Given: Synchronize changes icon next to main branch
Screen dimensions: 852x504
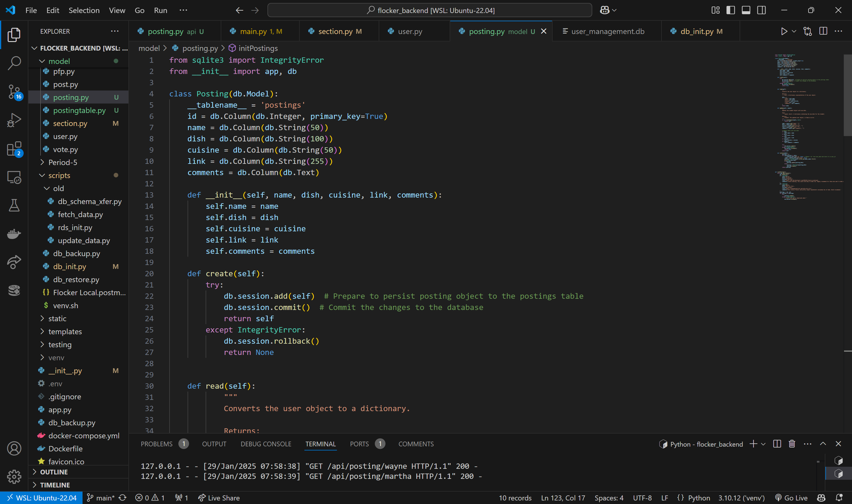Looking at the screenshot, I should pos(122,498).
